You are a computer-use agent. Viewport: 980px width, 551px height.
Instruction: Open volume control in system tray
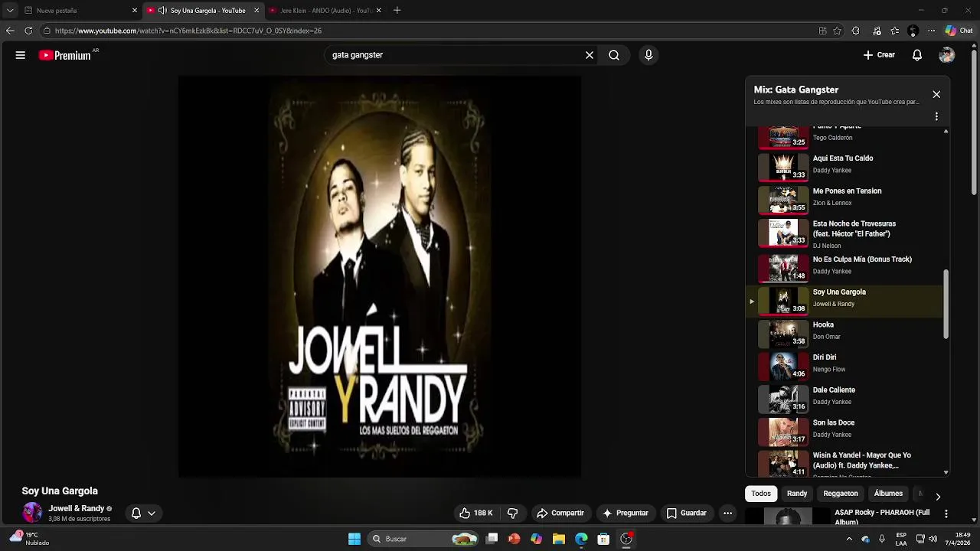pyautogui.click(x=933, y=539)
